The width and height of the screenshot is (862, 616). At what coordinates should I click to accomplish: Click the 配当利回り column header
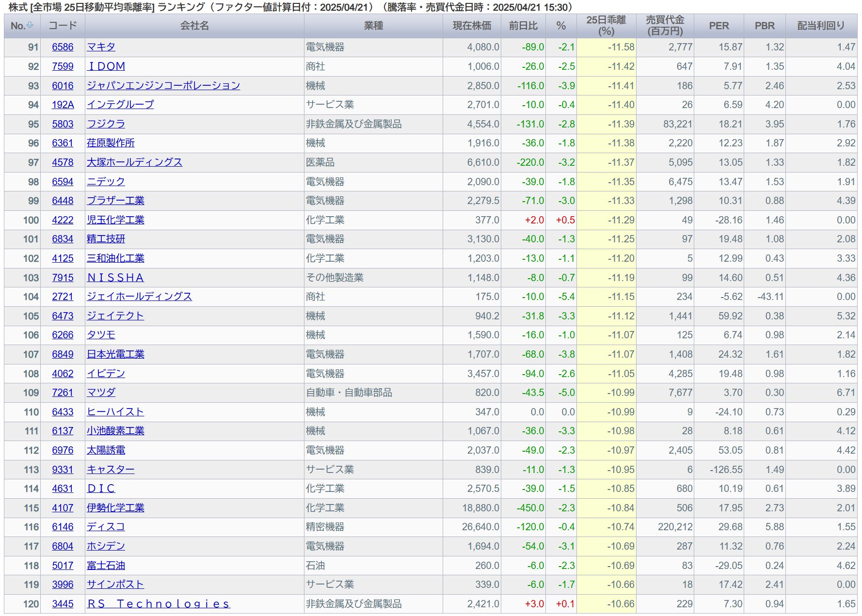click(x=821, y=26)
